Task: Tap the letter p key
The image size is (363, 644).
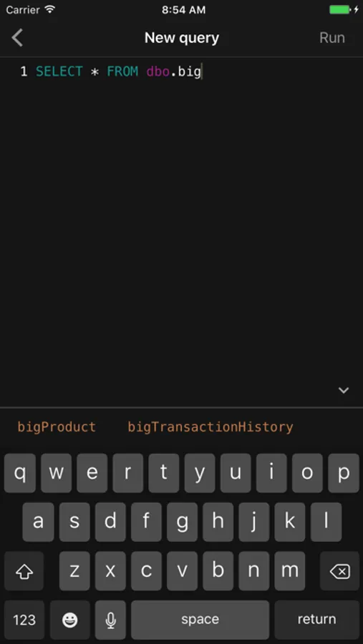Action: [344, 473]
